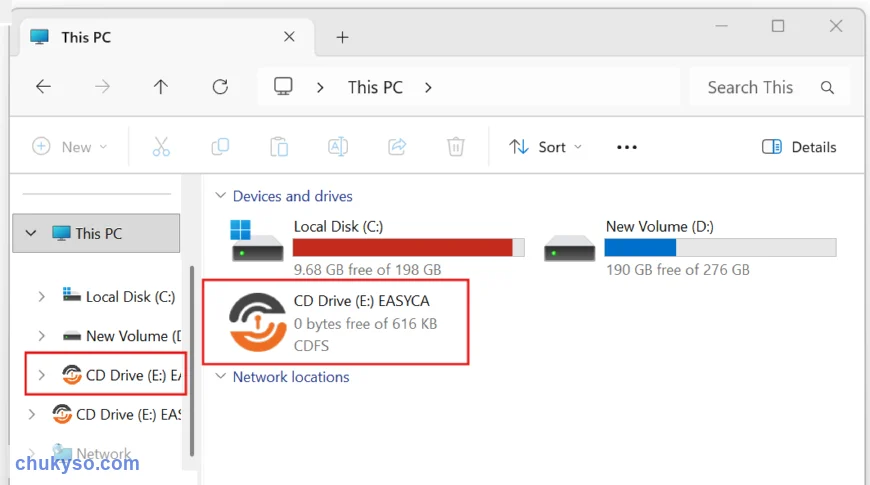This screenshot has width=870, height=485.
Task: Maximize the File Explorer window
Action: tap(778, 26)
